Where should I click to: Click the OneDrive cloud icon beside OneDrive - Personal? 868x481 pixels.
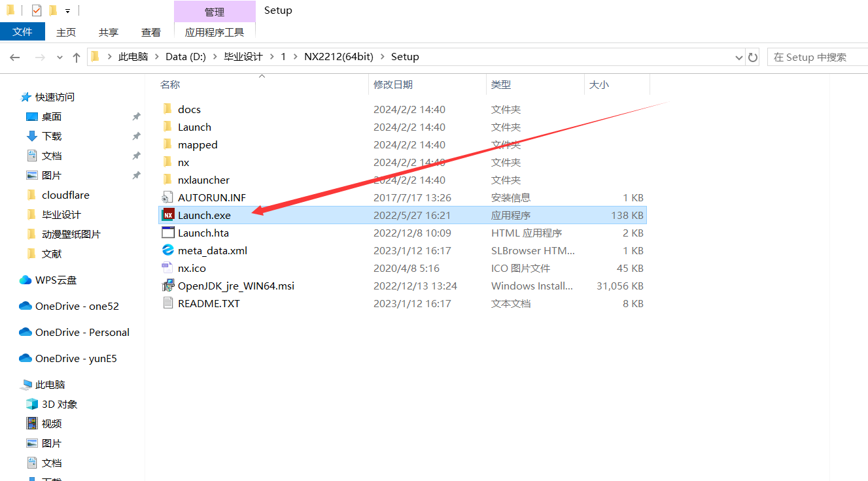24,332
